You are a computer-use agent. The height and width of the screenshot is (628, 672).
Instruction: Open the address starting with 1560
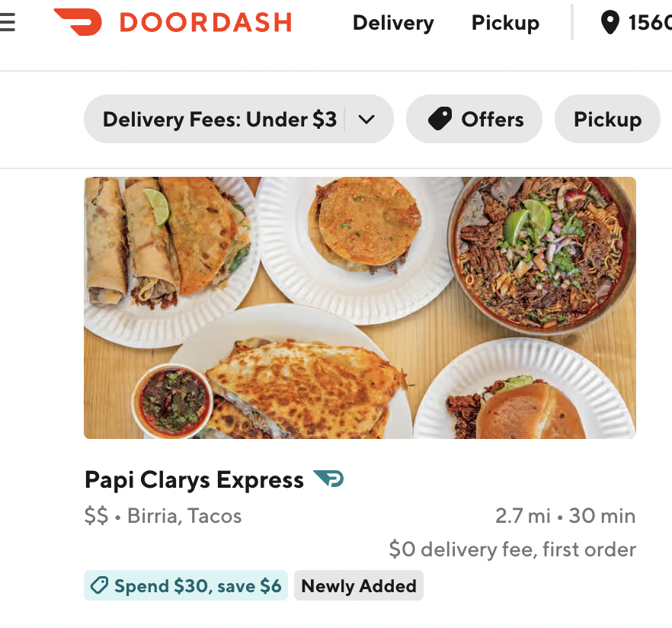pos(650,23)
